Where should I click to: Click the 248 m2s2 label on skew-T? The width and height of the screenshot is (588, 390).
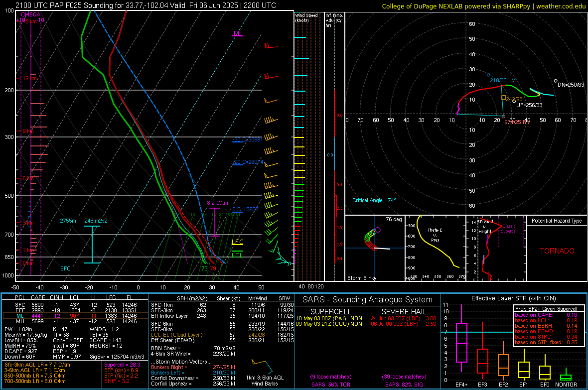(96, 221)
